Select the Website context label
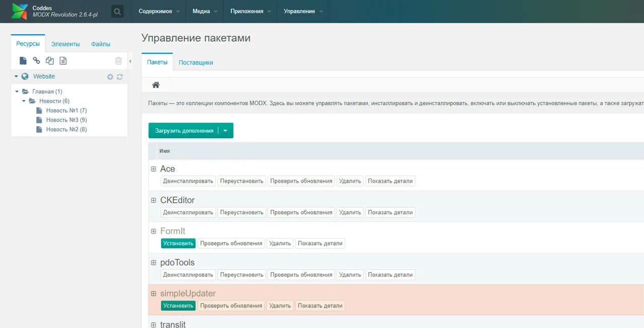The height and width of the screenshot is (328, 644). click(44, 76)
